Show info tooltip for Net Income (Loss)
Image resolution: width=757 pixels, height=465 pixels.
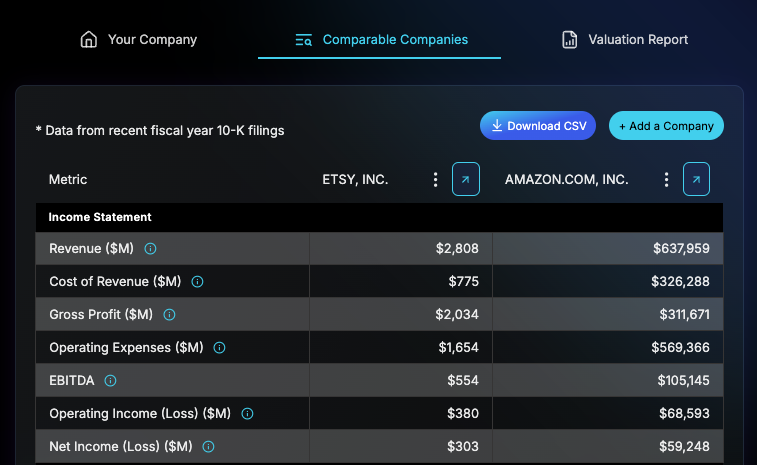(208, 447)
